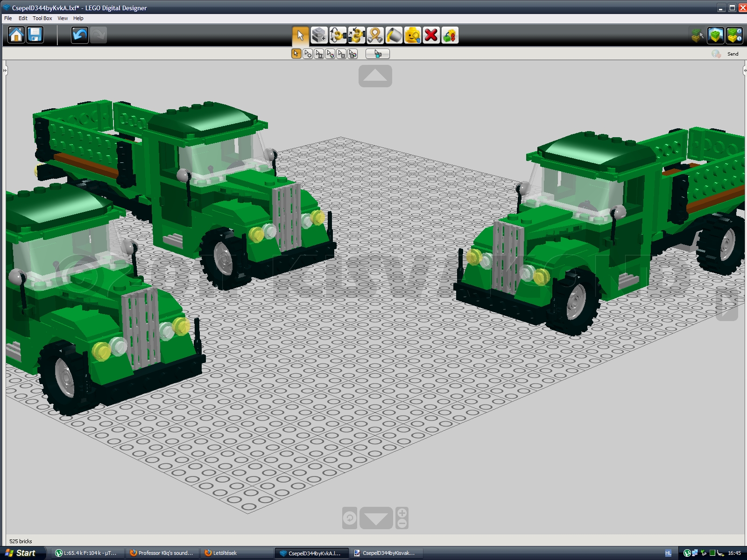Choose single selection sub-tool
The image size is (747, 560).
pyautogui.click(x=296, y=54)
